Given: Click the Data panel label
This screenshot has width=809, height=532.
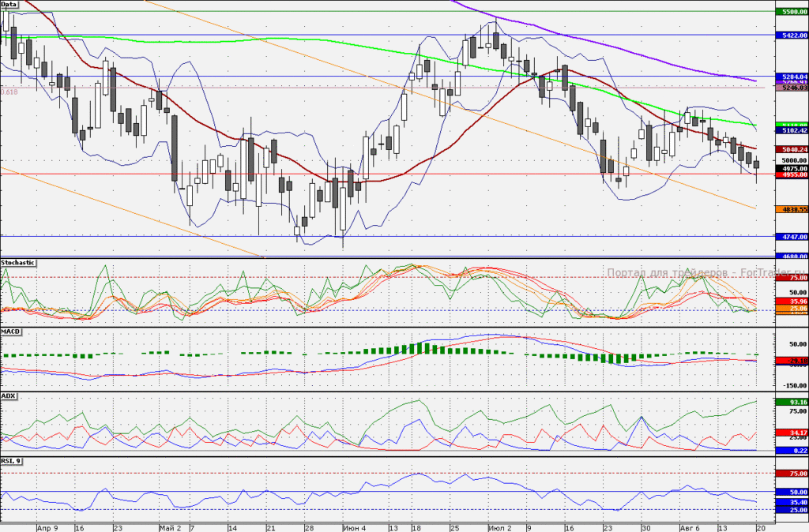Looking at the screenshot, I should point(9,4).
